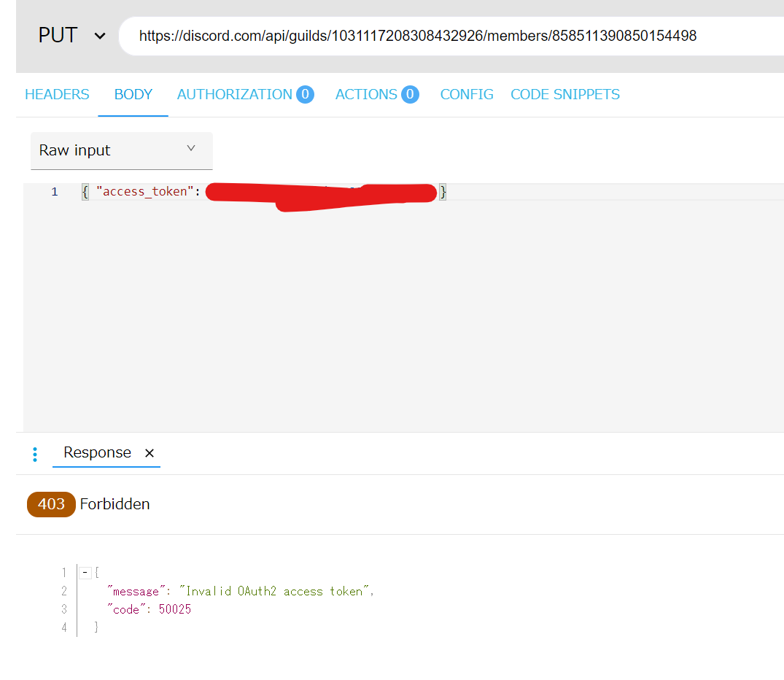The width and height of the screenshot is (784, 680).
Task: Click the ACTIONS count badge
Action: point(410,95)
